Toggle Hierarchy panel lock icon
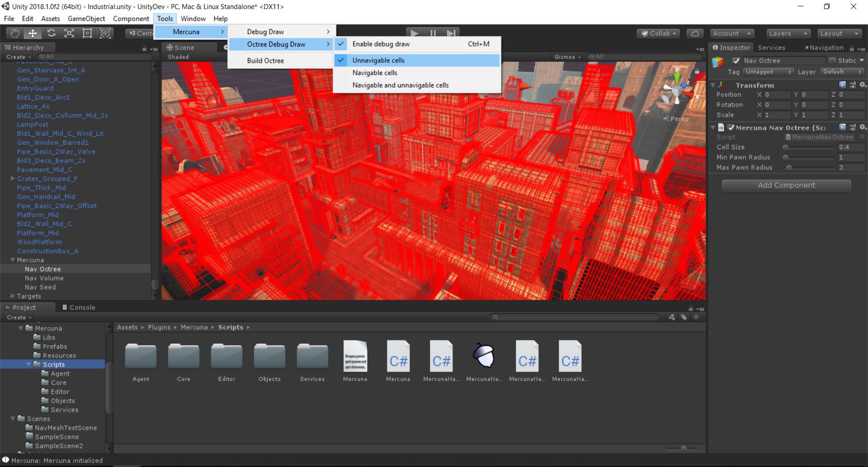The width and height of the screenshot is (868, 467). 144,48
